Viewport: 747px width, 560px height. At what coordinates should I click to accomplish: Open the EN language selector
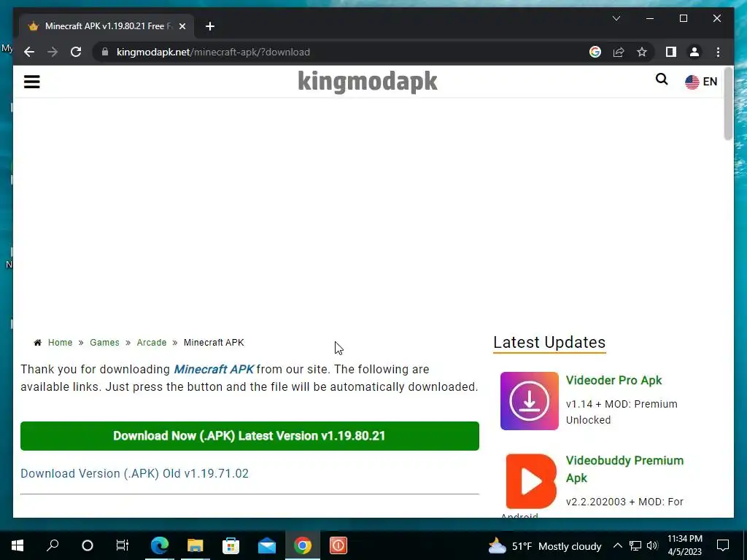[x=701, y=82]
